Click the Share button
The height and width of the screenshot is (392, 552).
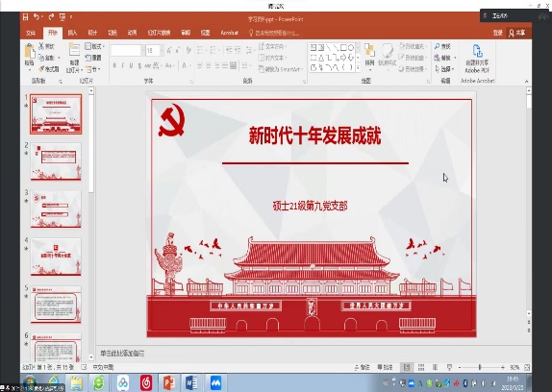tap(516, 33)
